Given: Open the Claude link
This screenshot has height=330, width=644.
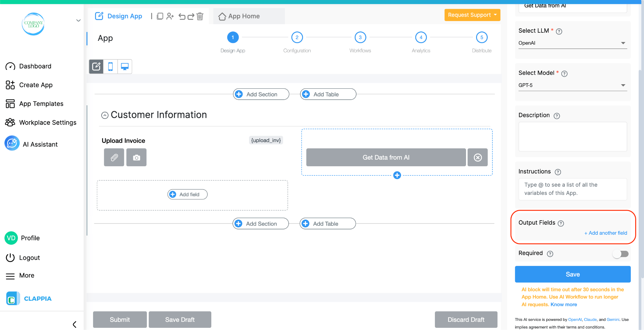Looking at the screenshot, I should [x=590, y=319].
